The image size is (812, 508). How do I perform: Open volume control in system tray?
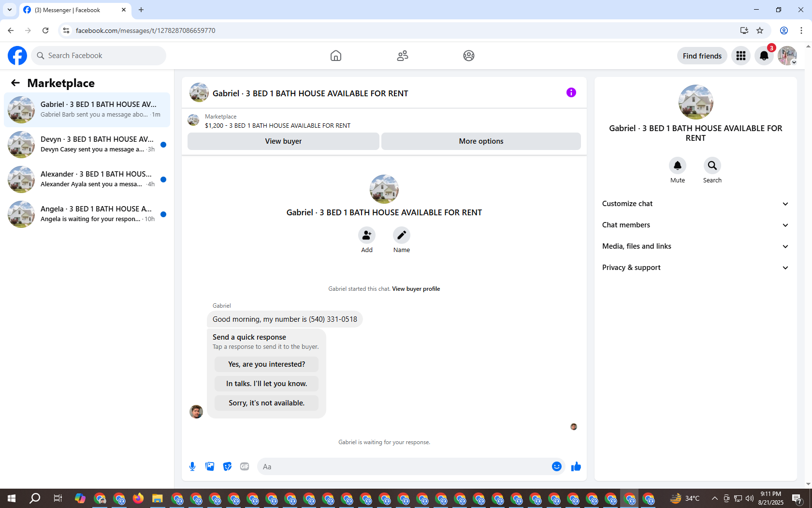tap(750, 498)
